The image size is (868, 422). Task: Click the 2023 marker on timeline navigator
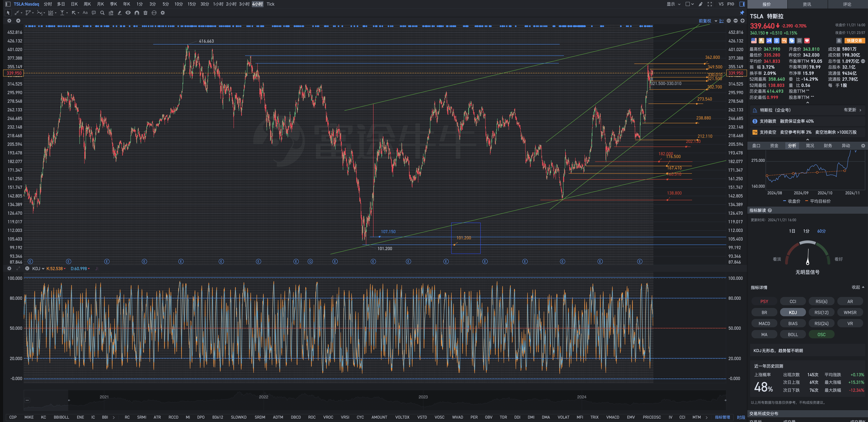pos(423,397)
